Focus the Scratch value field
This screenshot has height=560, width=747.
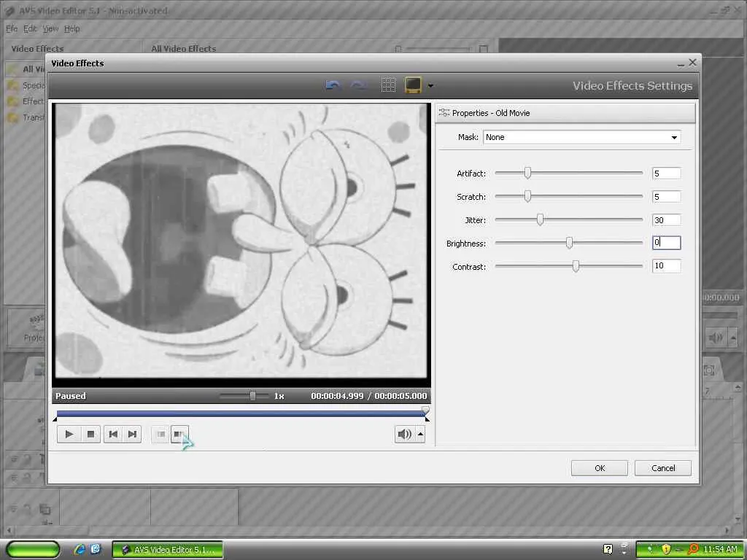tap(666, 197)
